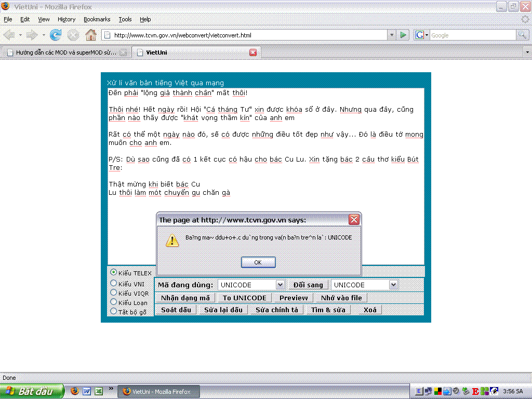This screenshot has width=532, height=399.
Task: Go back using the Back arrow
Action: tap(9, 35)
